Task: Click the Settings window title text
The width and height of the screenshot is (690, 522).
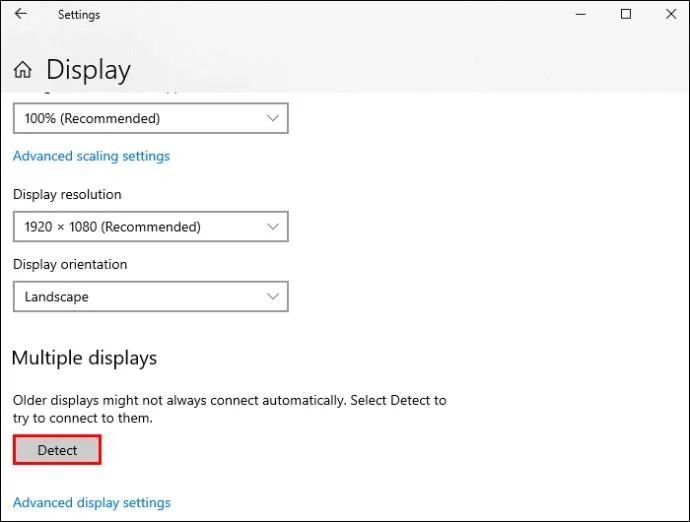Action: click(x=79, y=15)
